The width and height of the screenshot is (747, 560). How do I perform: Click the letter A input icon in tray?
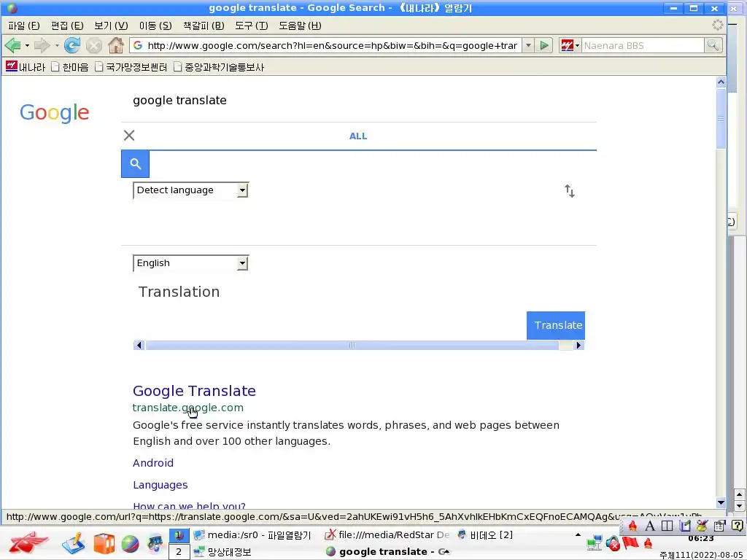(x=650, y=526)
